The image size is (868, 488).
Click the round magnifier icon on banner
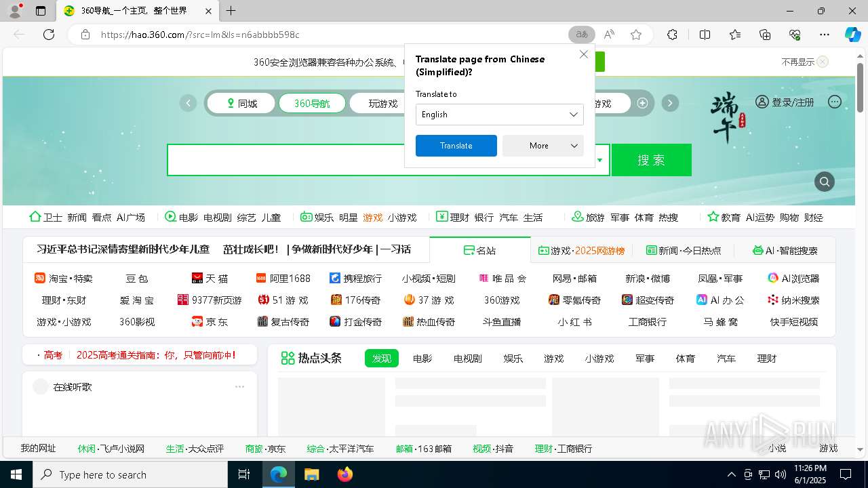825,182
